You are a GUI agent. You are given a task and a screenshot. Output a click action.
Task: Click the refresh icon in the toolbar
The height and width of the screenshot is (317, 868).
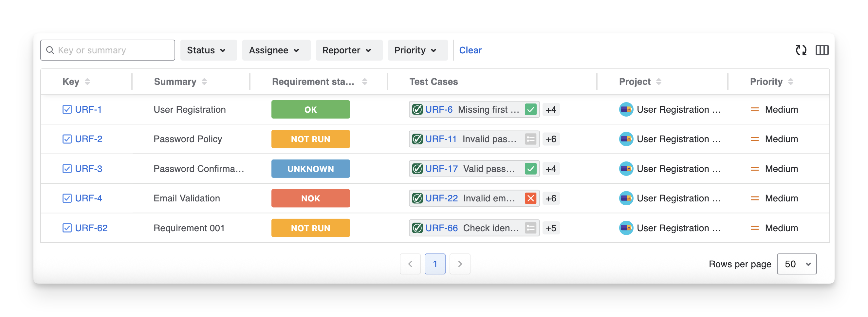coord(801,50)
